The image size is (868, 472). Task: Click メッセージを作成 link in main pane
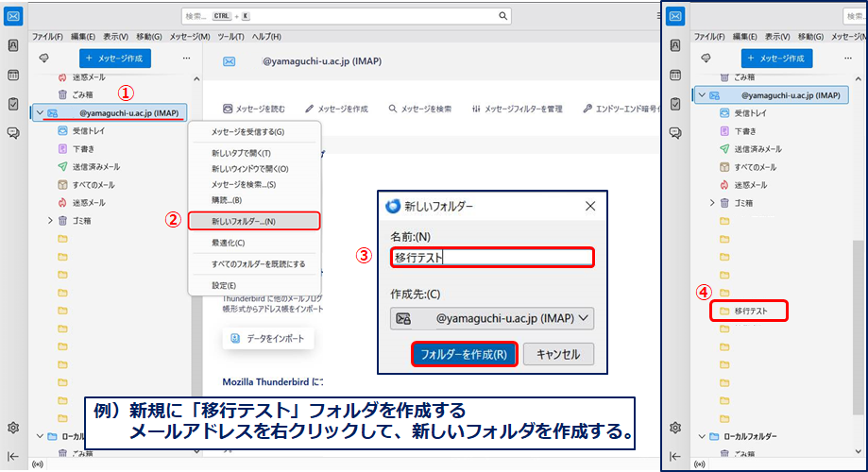click(x=336, y=109)
